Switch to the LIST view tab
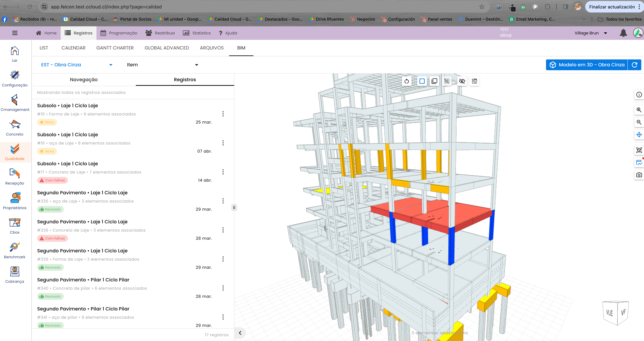The height and width of the screenshot is (341, 644). pos(44,48)
